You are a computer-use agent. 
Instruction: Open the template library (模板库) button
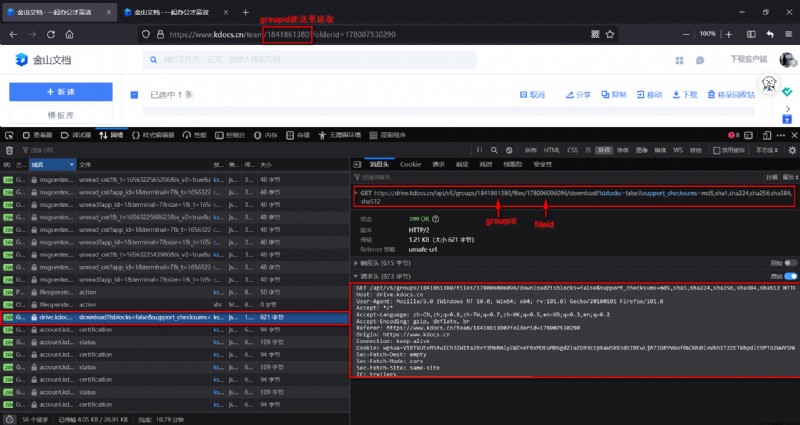tap(61, 115)
